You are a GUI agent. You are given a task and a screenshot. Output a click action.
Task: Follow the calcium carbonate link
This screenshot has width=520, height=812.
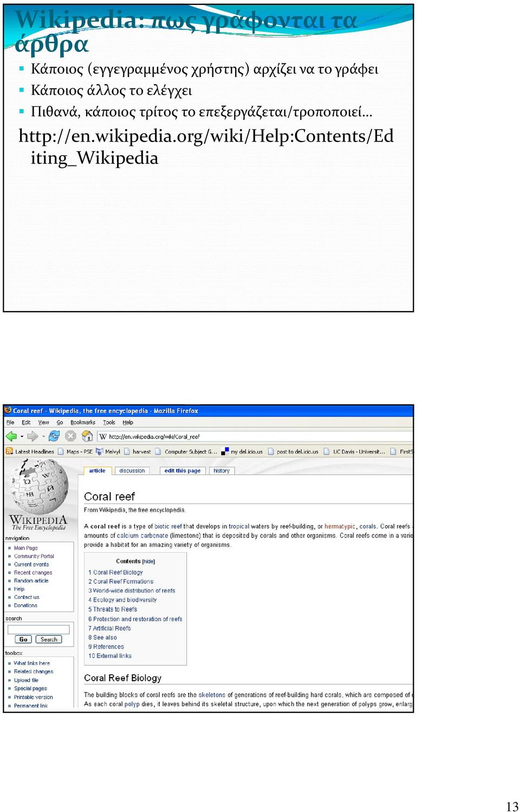(142, 536)
